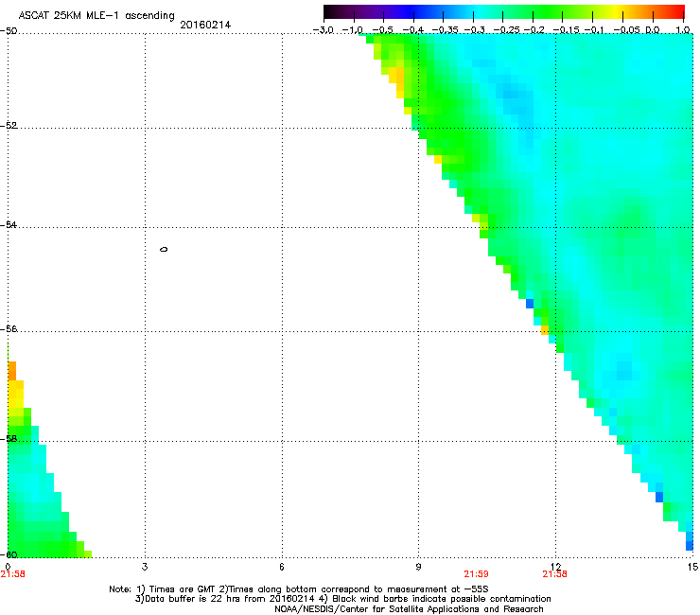This screenshot has height=615, width=700.
Task: Click the orange data cell at the left swath top
Action: point(12,371)
